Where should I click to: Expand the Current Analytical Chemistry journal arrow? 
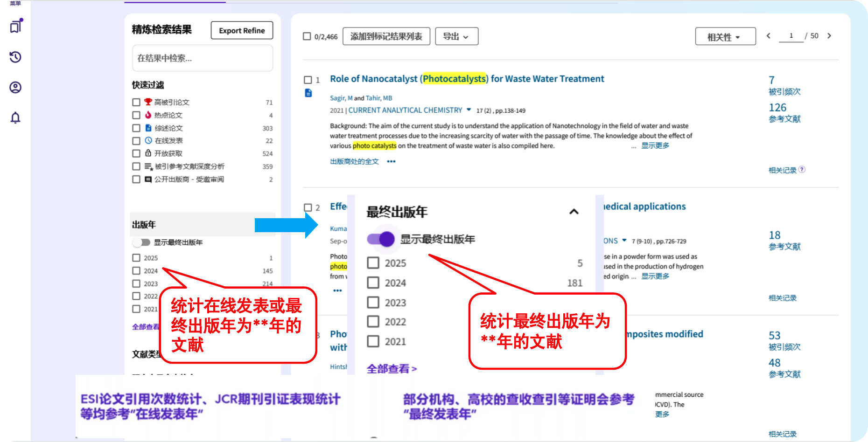469,110
